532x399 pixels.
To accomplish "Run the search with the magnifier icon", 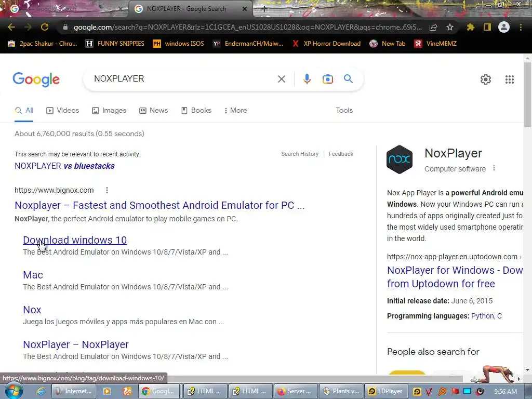I will pos(348,79).
